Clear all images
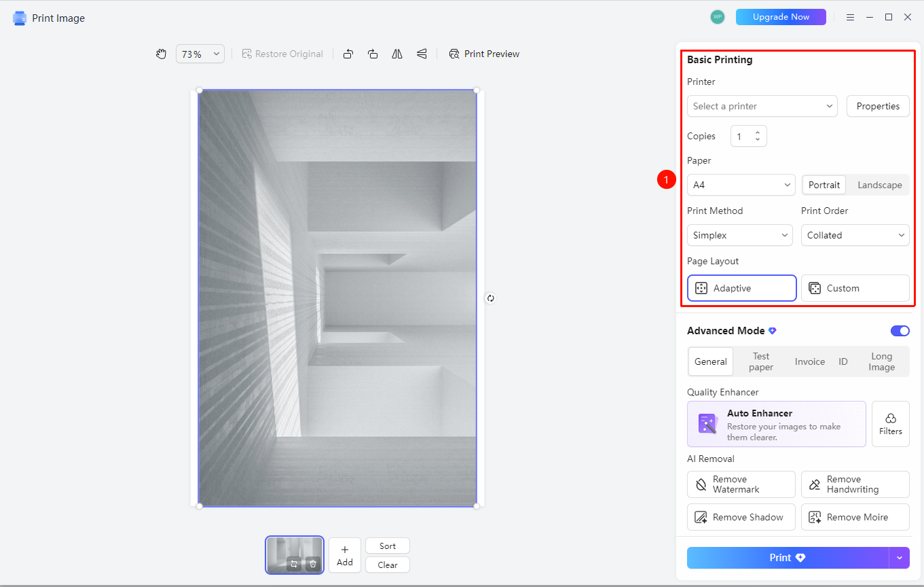 388,565
